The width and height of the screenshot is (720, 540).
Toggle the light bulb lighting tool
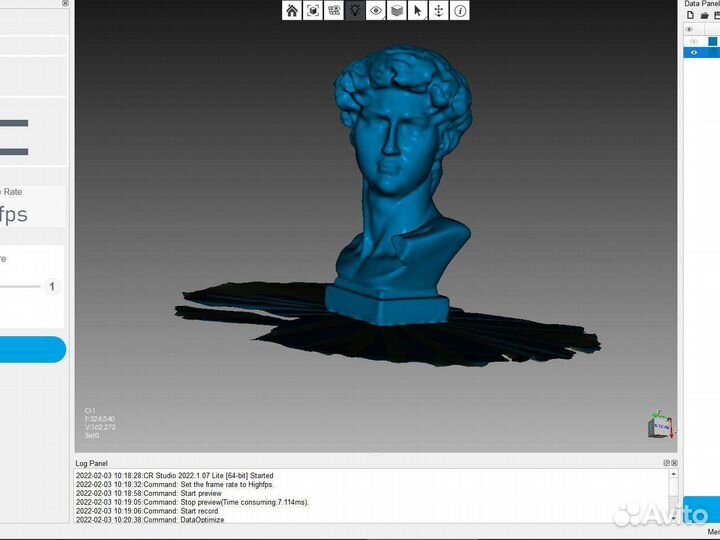(x=355, y=11)
